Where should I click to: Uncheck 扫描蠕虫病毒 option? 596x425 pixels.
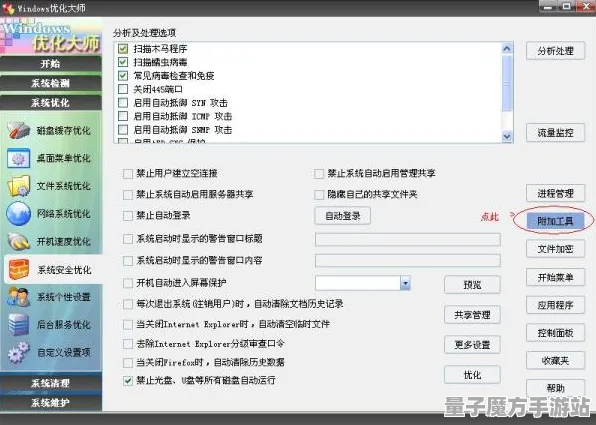pos(123,62)
